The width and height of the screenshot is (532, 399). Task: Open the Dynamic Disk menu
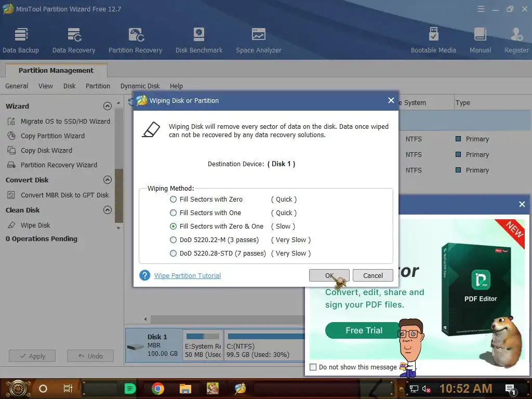(140, 86)
